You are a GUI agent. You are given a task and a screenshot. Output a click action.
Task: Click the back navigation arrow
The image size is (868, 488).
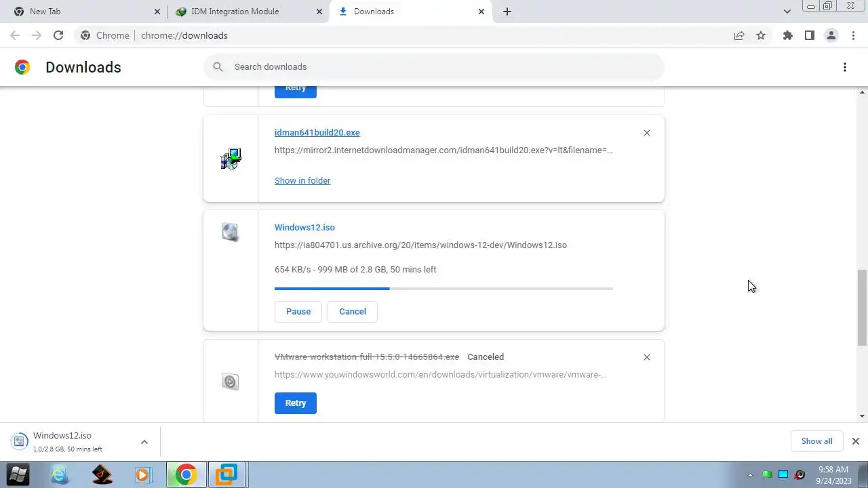coord(15,35)
